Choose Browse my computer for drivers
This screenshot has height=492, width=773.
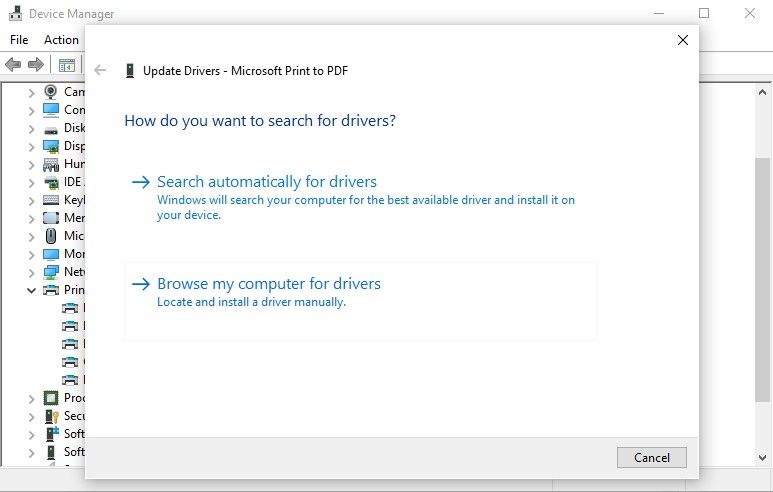point(360,301)
